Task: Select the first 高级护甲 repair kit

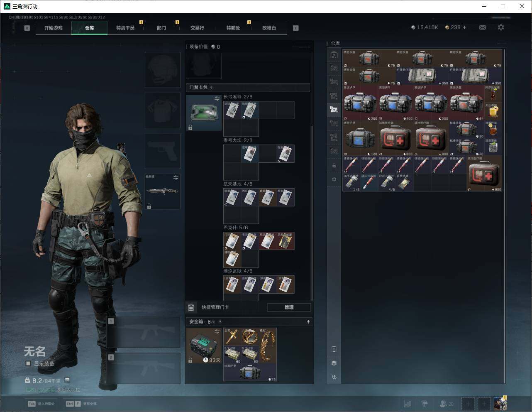Action: pos(360,103)
